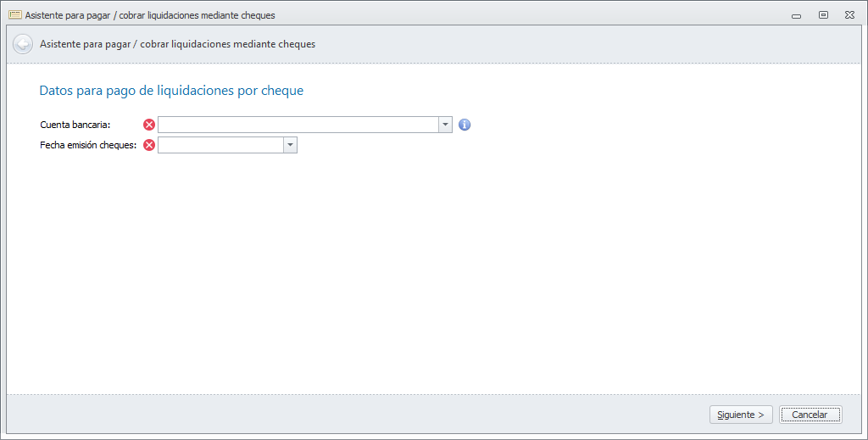Close the wizard window
The image size is (868, 440).
coord(849,15)
